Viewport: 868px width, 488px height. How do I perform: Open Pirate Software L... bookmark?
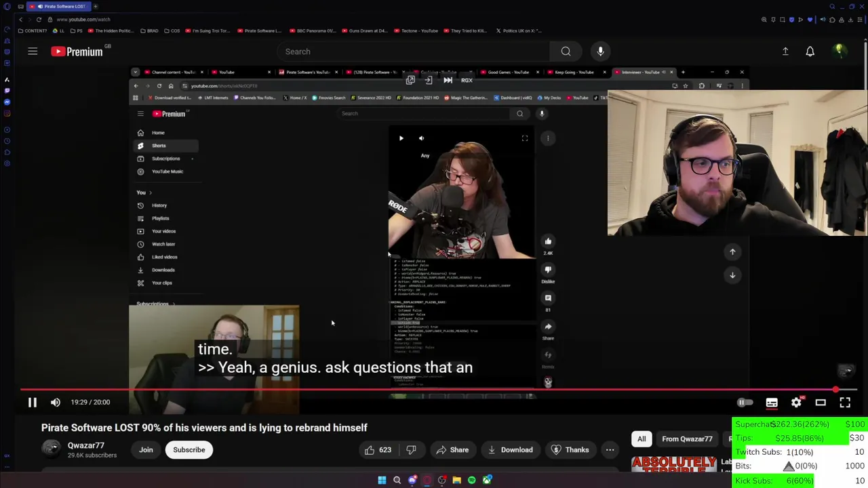point(260,30)
